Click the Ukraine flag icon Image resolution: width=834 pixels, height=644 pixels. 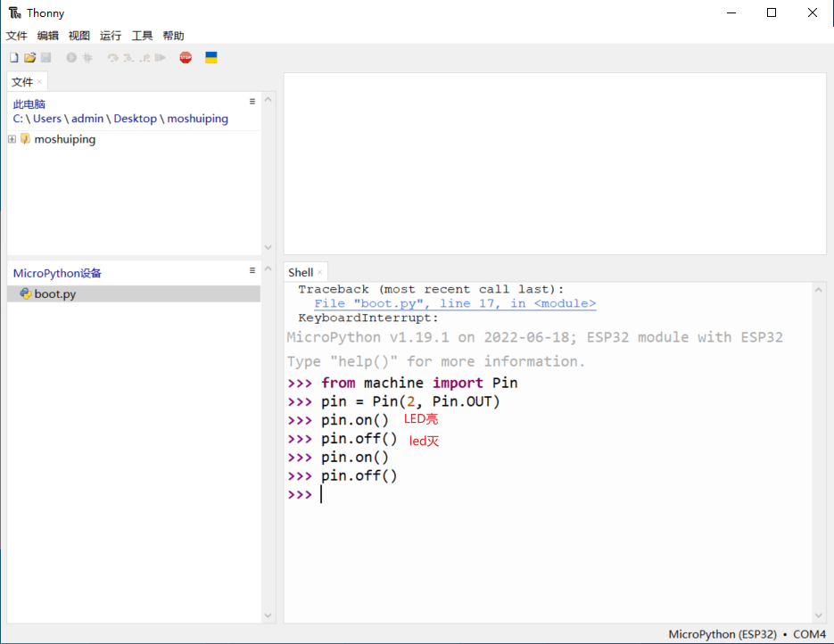211,58
